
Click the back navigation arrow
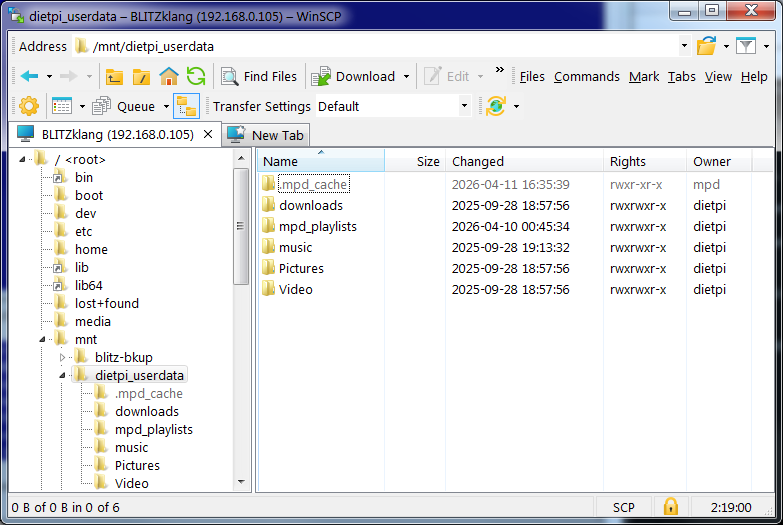coord(29,76)
